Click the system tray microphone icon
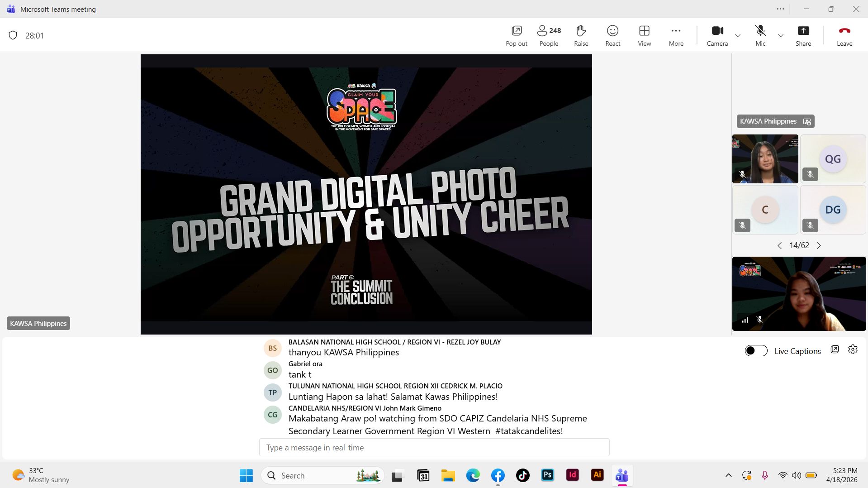Screen dimensions: 868x488 [764, 475]
